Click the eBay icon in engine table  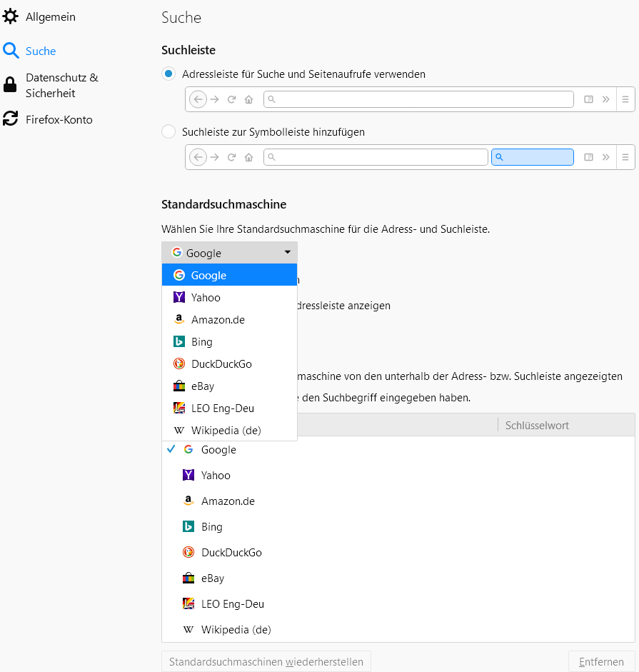188,578
